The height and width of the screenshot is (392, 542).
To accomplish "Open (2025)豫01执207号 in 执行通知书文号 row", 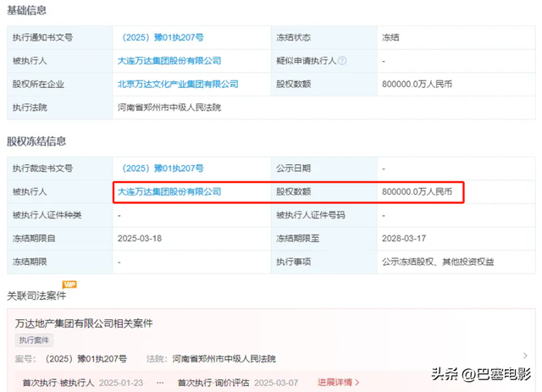I will tap(162, 37).
